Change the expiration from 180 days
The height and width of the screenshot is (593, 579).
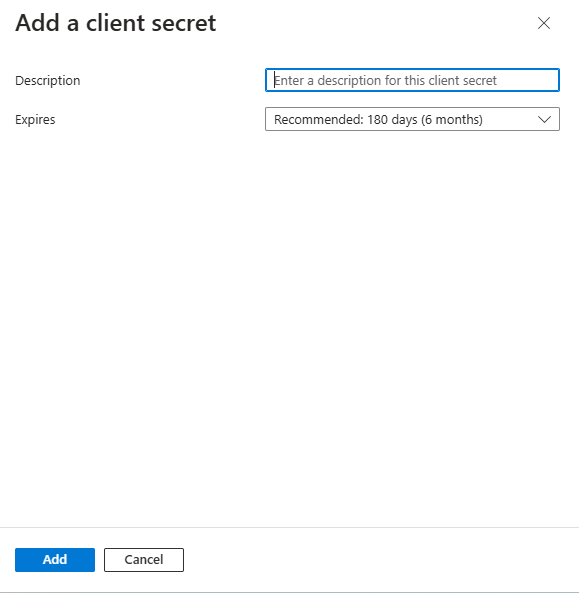(x=412, y=119)
